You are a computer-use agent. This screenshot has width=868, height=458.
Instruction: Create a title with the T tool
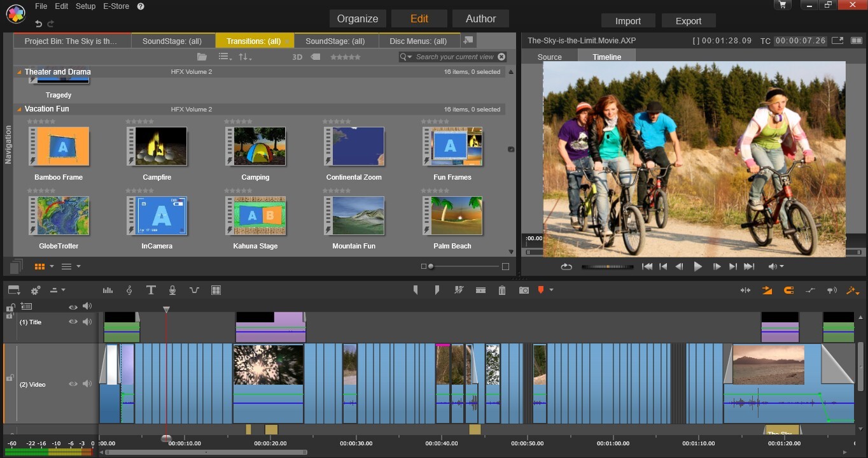(151, 290)
